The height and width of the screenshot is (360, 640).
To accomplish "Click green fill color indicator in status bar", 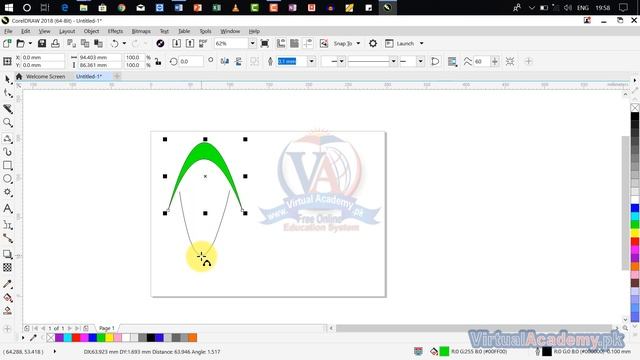I will [444, 351].
